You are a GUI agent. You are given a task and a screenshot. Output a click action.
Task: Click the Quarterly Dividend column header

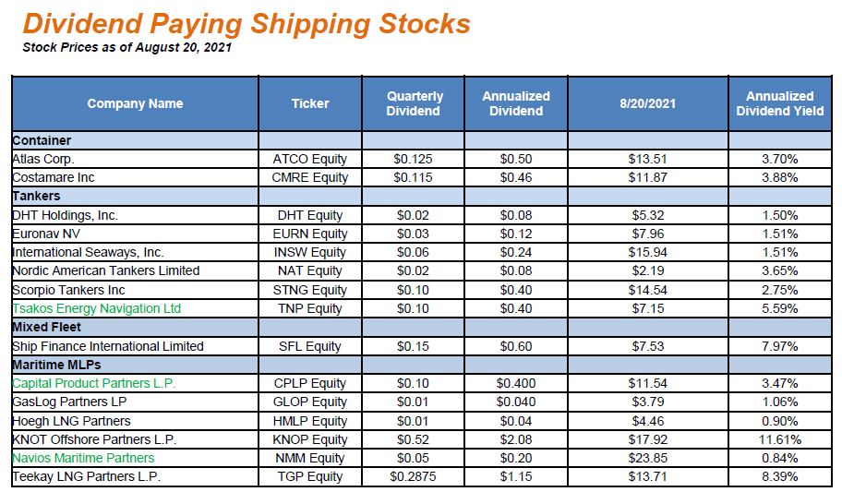415,103
